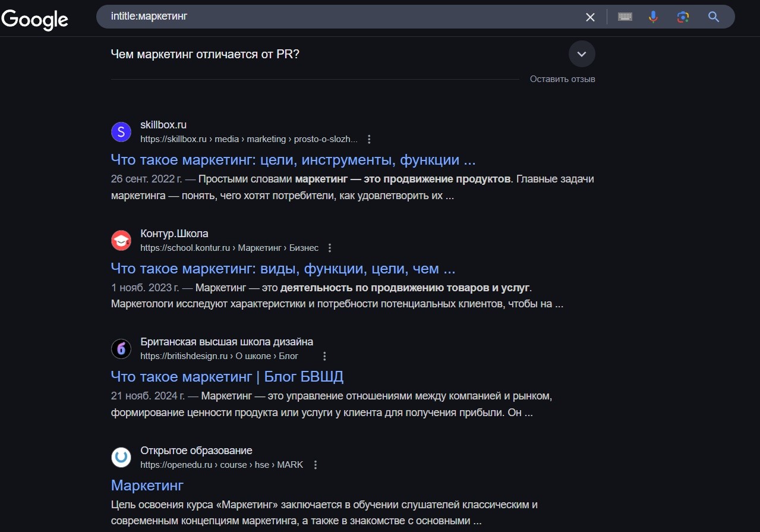Open "Что такое маркетинг: виды, функции" result
The height and width of the screenshot is (532, 760).
tap(283, 269)
